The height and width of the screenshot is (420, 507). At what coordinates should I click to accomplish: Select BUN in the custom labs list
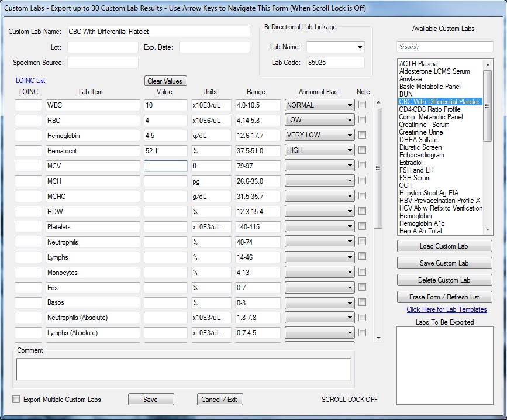click(406, 94)
